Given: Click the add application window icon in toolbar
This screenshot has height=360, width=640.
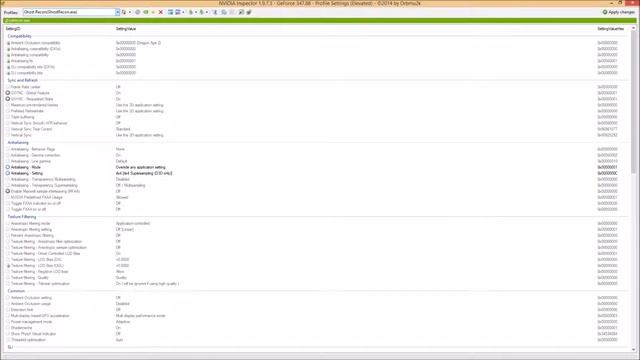Looking at the screenshot, I should [x=171, y=12].
